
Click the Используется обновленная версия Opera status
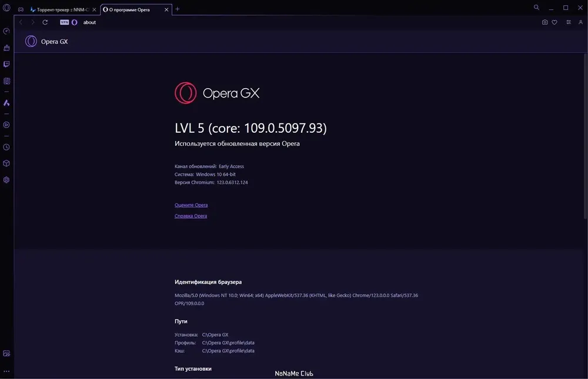(x=237, y=143)
